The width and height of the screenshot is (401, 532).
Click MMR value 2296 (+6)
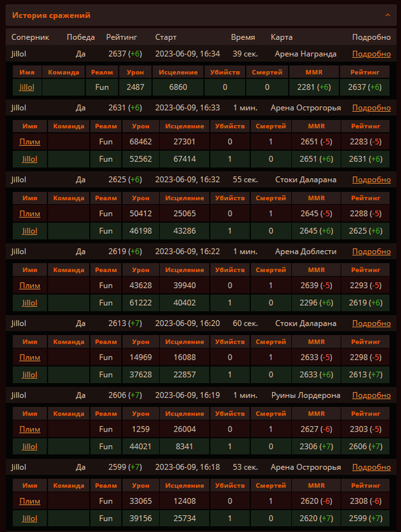click(316, 303)
